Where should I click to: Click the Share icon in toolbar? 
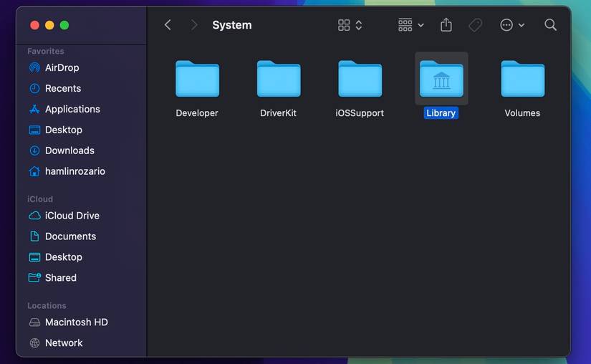tap(446, 25)
